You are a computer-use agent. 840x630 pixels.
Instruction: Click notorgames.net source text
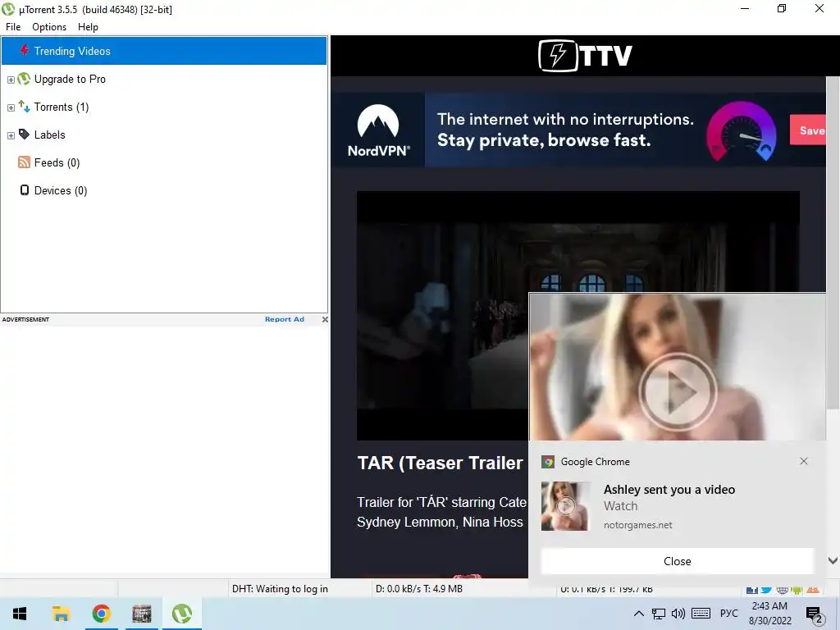(637, 525)
